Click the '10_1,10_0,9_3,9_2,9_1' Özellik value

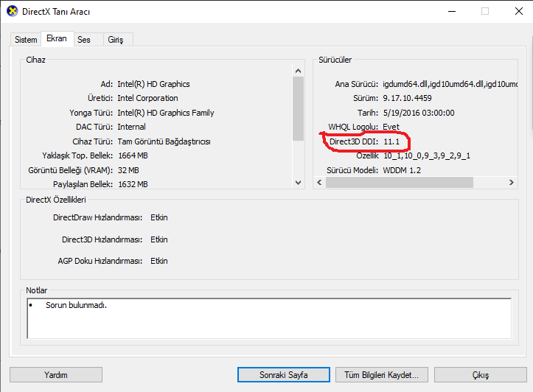[427, 155]
